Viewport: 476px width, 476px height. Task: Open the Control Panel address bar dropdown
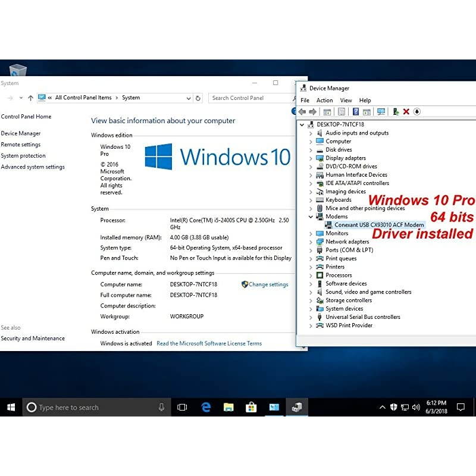(x=189, y=98)
